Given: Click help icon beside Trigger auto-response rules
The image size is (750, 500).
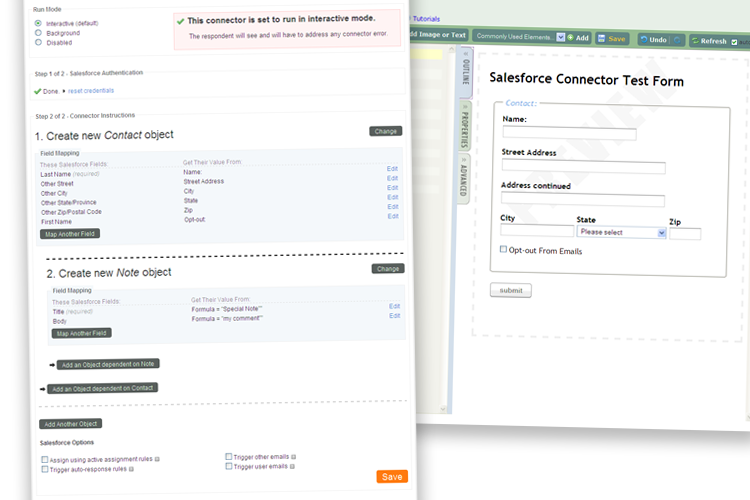Looking at the screenshot, I should (131, 468).
